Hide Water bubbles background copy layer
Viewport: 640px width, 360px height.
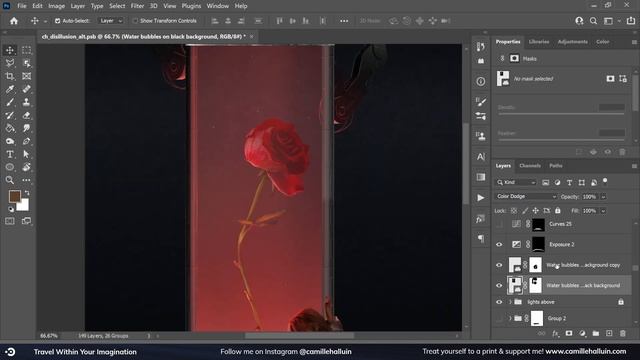[x=499, y=265]
